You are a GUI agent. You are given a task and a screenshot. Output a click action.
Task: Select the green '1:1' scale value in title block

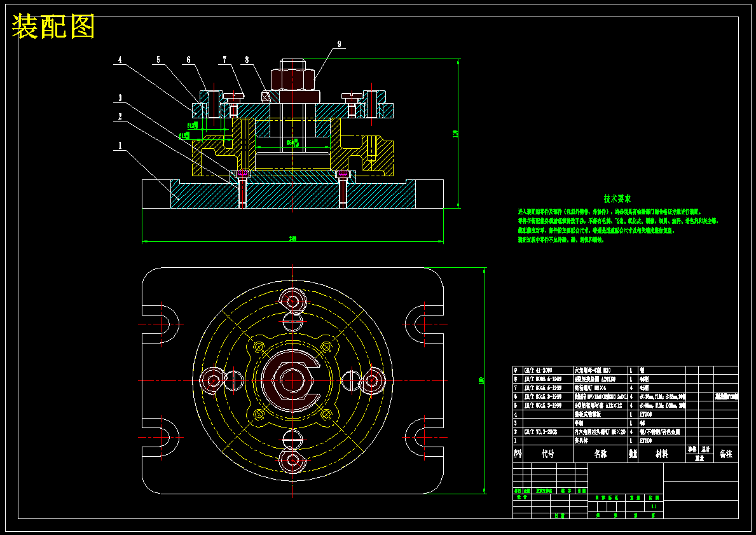[x=654, y=507]
